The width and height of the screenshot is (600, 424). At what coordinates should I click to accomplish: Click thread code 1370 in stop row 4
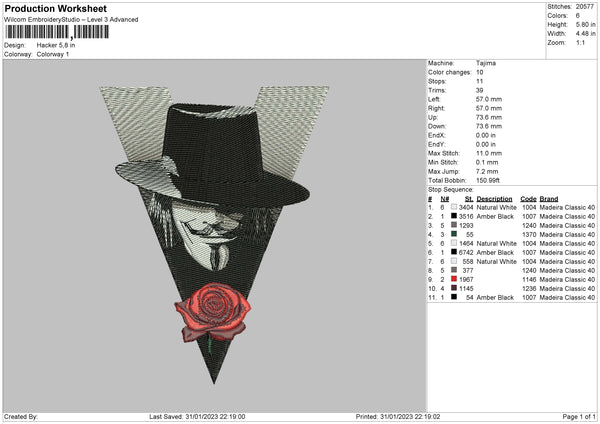click(x=529, y=235)
